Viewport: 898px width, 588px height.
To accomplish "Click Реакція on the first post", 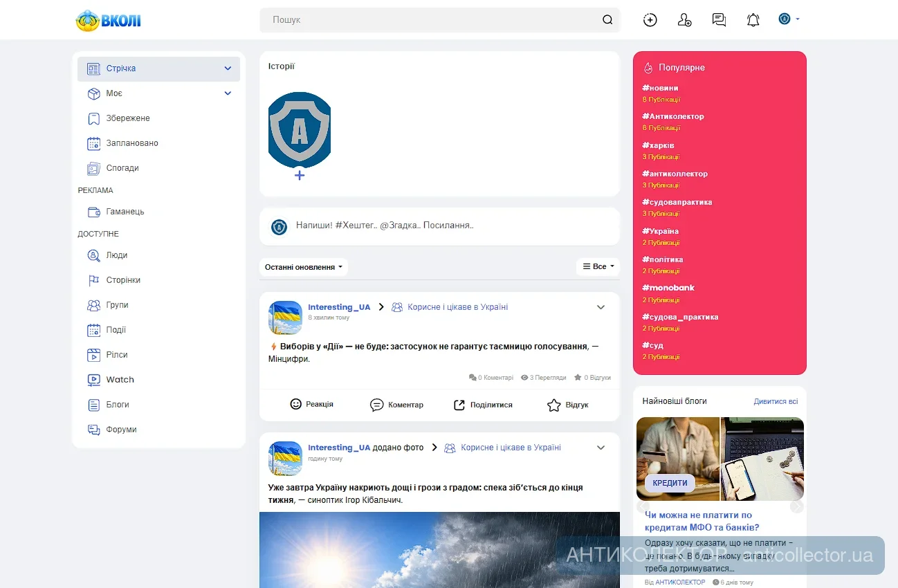I will [x=312, y=404].
